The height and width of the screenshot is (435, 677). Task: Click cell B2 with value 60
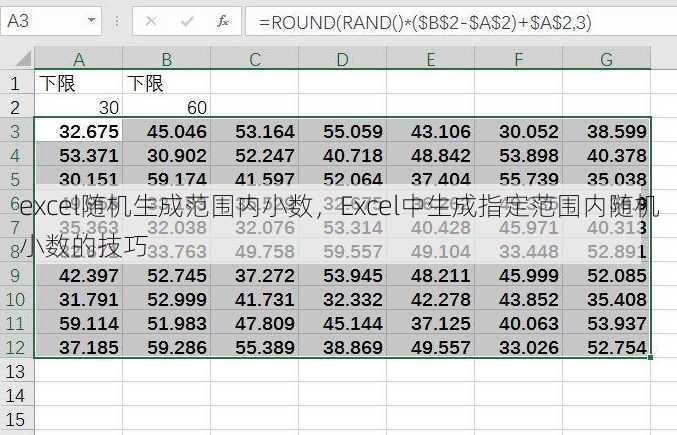click(x=167, y=107)
